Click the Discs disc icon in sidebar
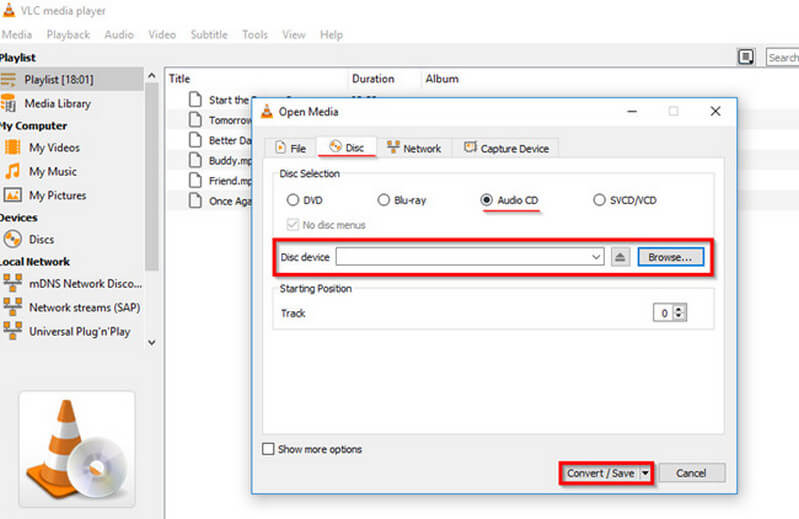 pyautogui.click(x=12, y=239)
